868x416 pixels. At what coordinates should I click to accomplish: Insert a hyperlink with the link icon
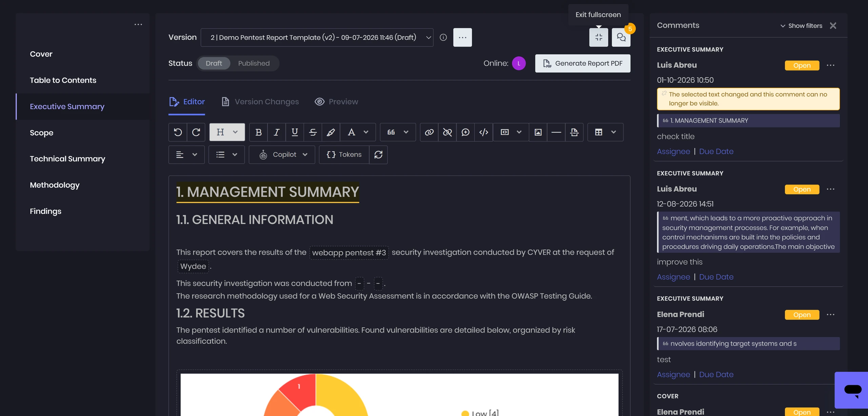(x=429, y=132)
